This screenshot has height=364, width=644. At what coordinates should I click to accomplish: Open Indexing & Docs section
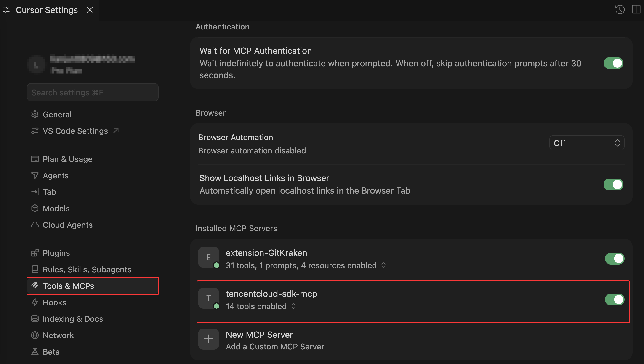[93, 319]
